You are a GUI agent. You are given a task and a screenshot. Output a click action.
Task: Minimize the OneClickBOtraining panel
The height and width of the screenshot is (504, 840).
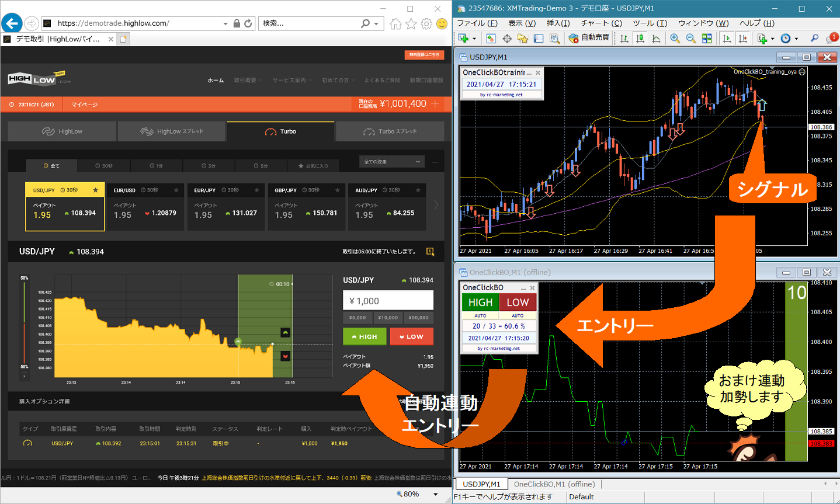pos(529,72)
